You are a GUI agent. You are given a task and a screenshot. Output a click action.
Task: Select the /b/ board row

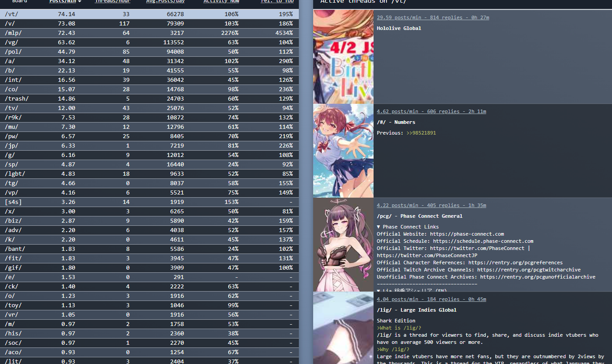(149, 71)
